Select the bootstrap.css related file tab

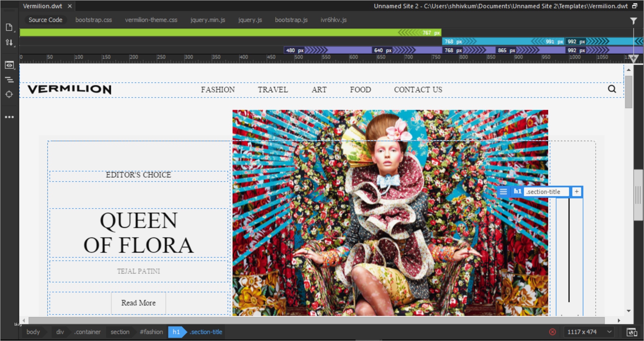93,19
